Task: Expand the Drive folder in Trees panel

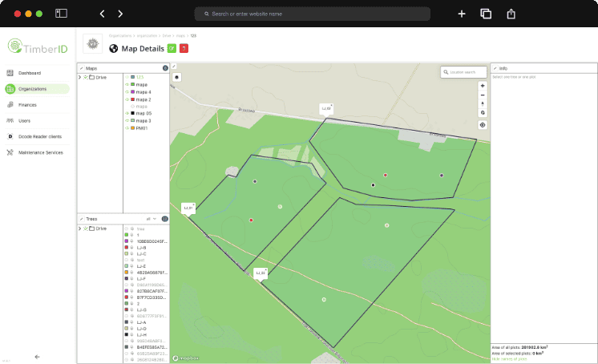Action: point(79,229)
